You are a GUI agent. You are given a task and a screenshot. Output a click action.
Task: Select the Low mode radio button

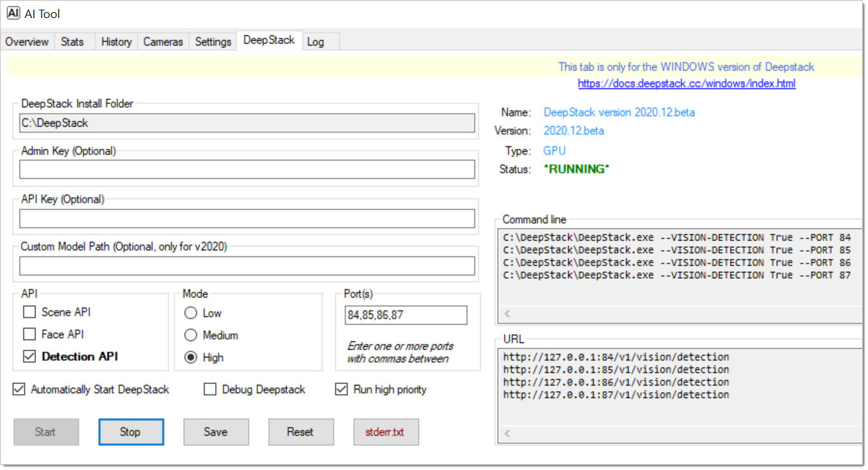pos(191,312)
